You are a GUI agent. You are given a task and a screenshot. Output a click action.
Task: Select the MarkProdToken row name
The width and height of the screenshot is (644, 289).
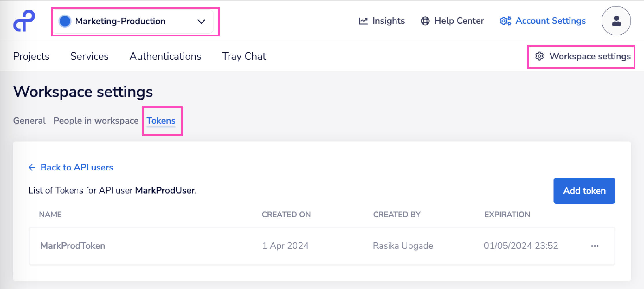pos(73,246)
